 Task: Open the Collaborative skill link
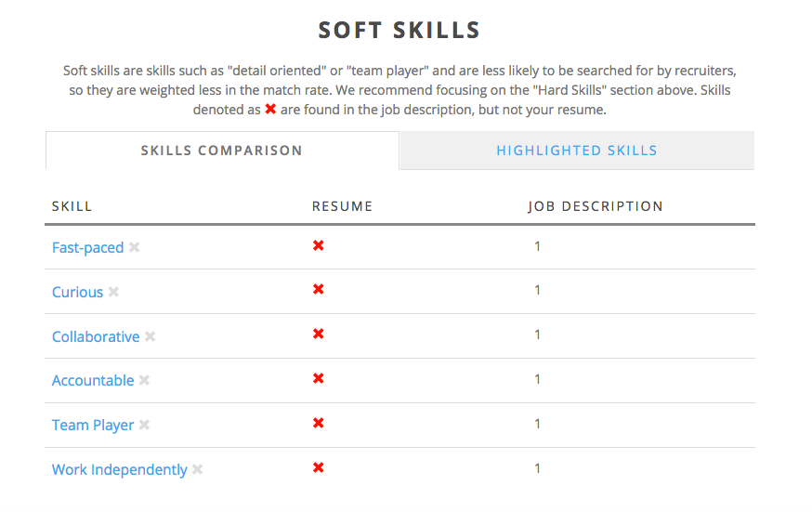coord(96,336)
